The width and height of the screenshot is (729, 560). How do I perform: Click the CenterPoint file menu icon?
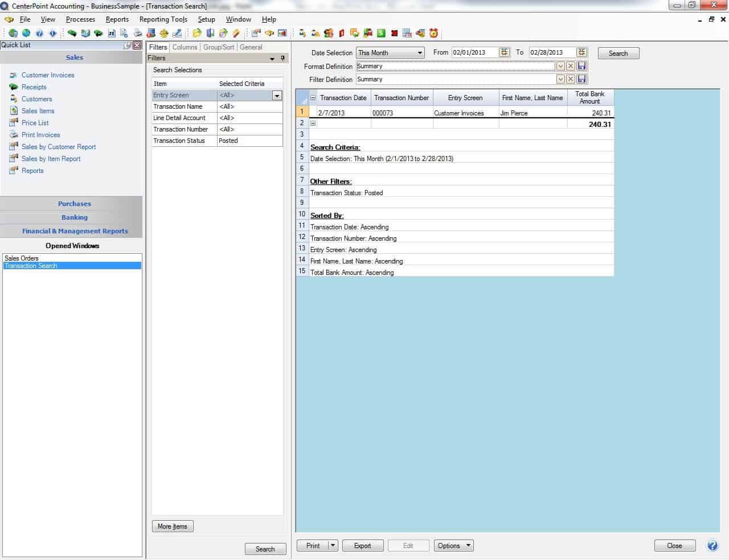click(9, 19)
